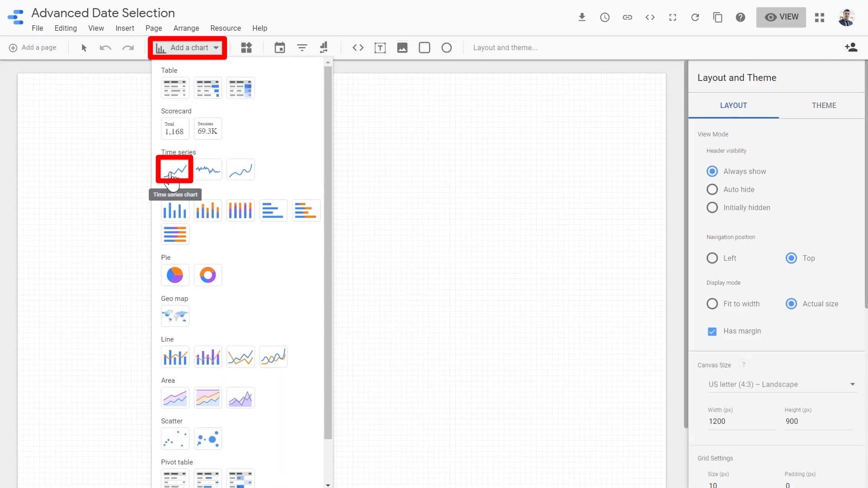Click the Add a page button
Image resolution: width=868 pixels, height=488 pixels.
[x=33, y=47]
